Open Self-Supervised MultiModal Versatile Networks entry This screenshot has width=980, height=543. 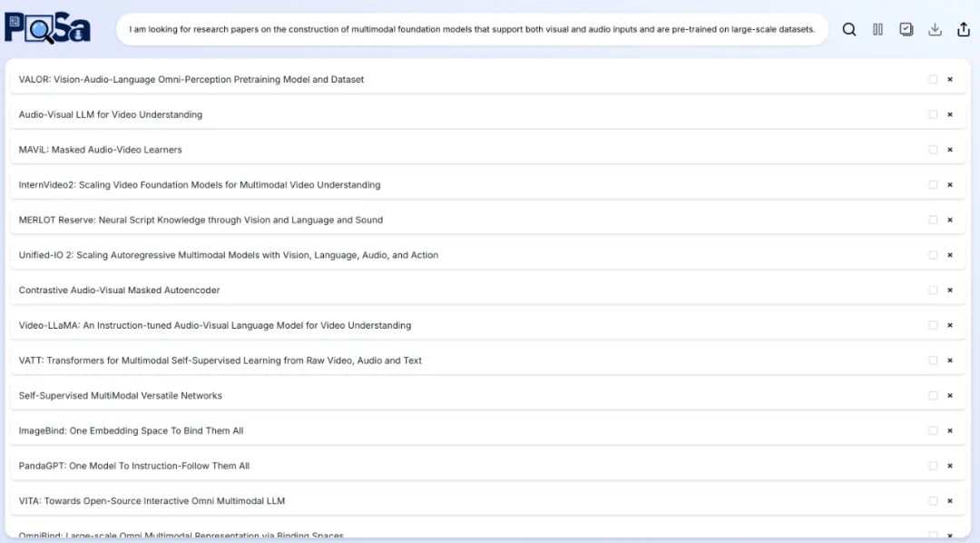(x=121, y=396)
